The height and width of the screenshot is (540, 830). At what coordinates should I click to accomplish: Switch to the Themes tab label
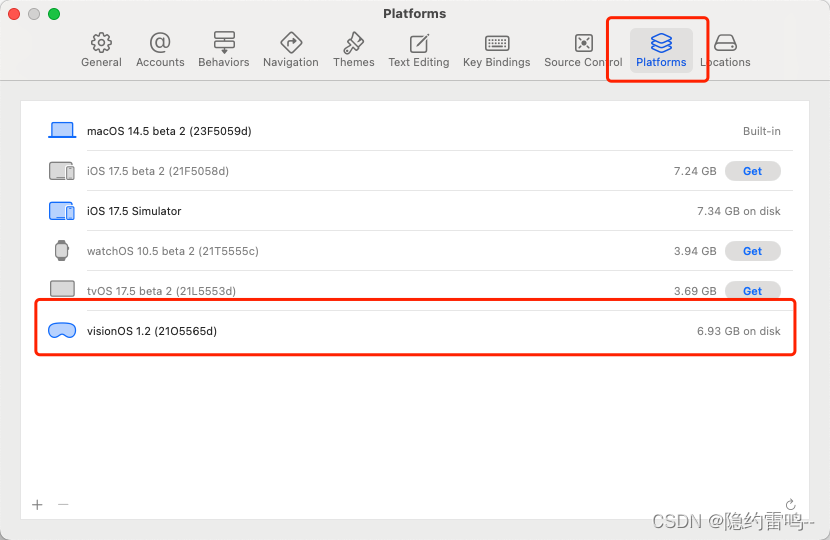coord(354,62)
